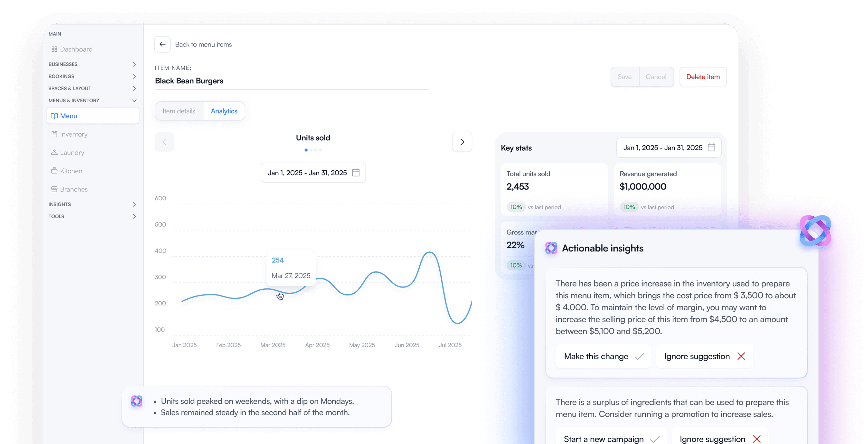The height and width of the screenshot is (444, 868).
Task: Click the AI icon beside chart summary
Action: point(136,401)
